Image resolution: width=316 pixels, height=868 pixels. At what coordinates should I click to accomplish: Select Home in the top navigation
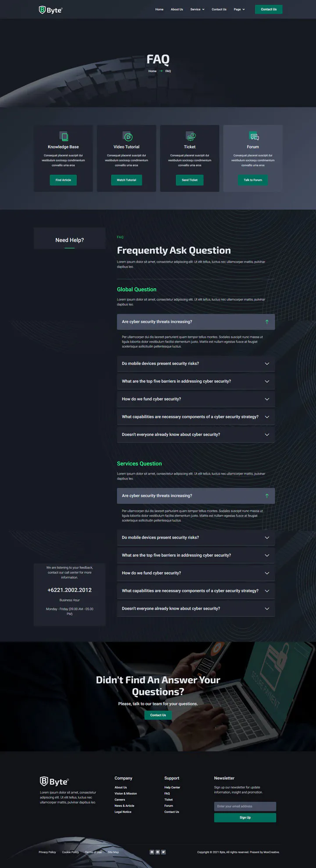point(159,9)
